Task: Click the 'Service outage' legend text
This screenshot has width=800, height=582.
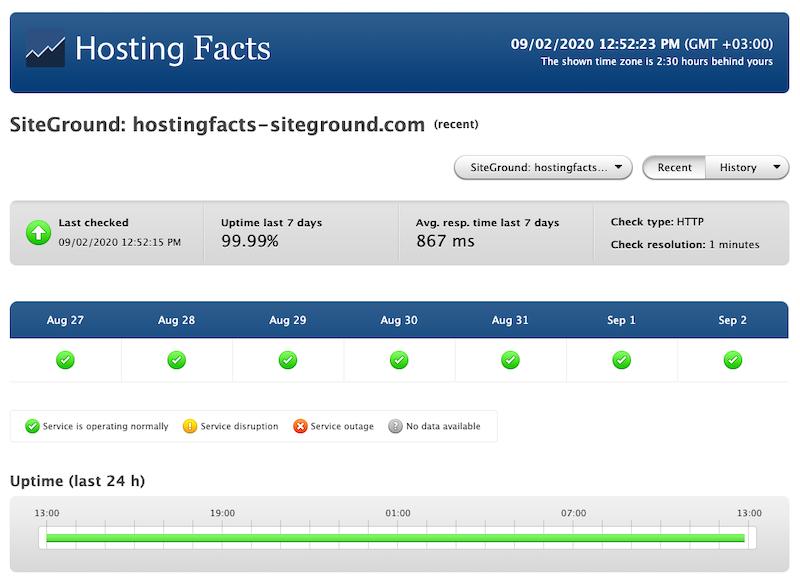Action: [342, 426]
